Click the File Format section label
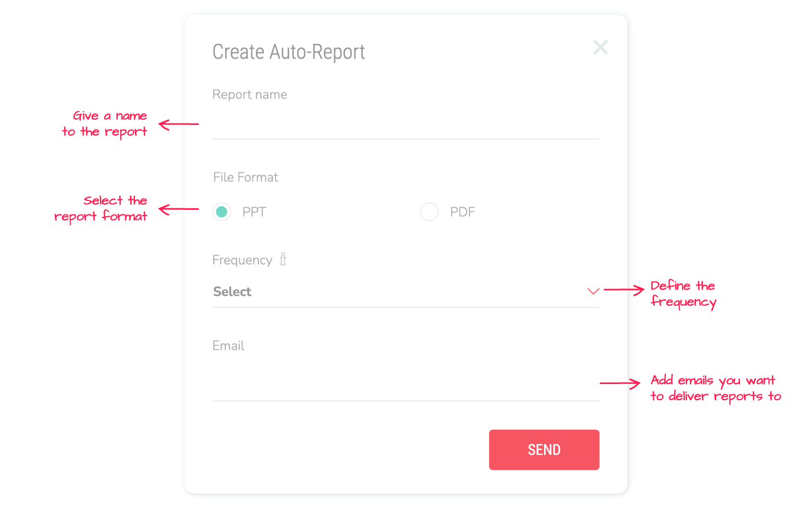Screen dimensions: 812x508 click(246, 177)
